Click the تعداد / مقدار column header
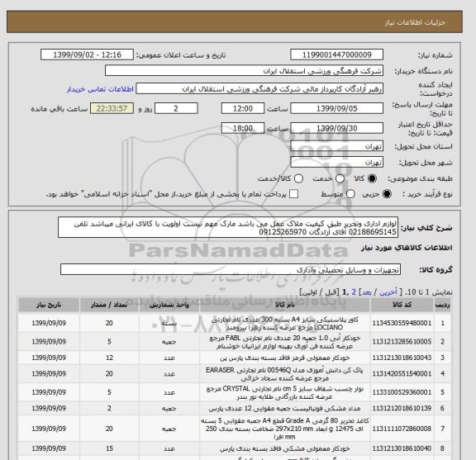This screenshot has width=476, height=460. pyautogui.click(x=109, y=305)
